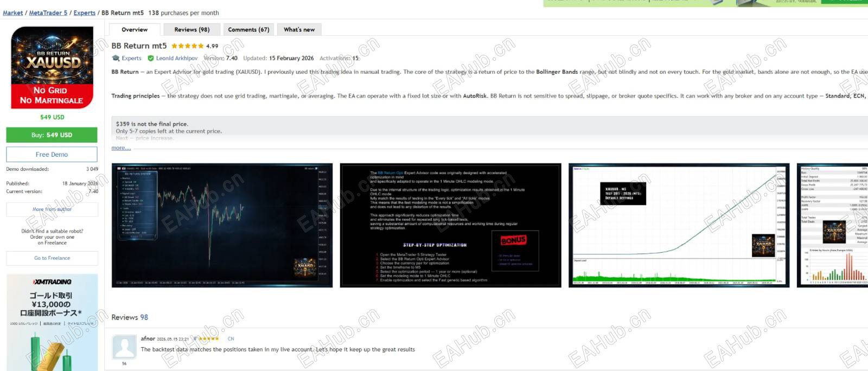Screen dimensions: 868x371
Task: Open the Market breadcrumb link
Action: [13, 13]
